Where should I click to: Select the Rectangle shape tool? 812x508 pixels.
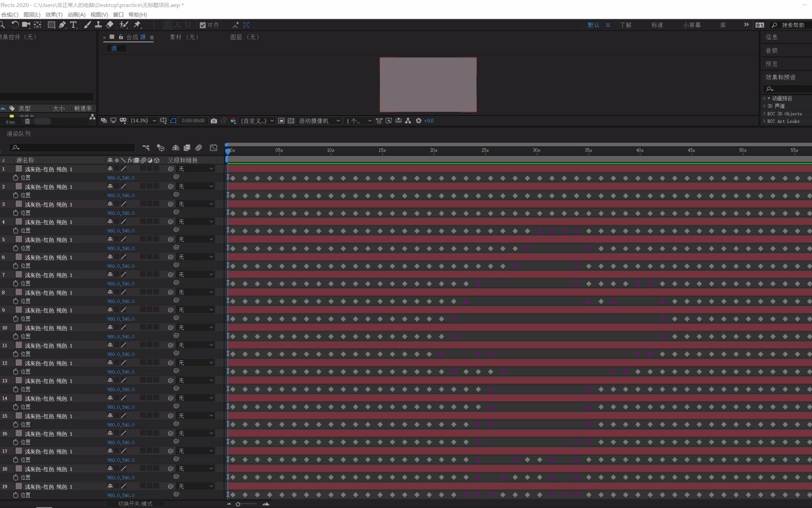(x=51, y=25)
